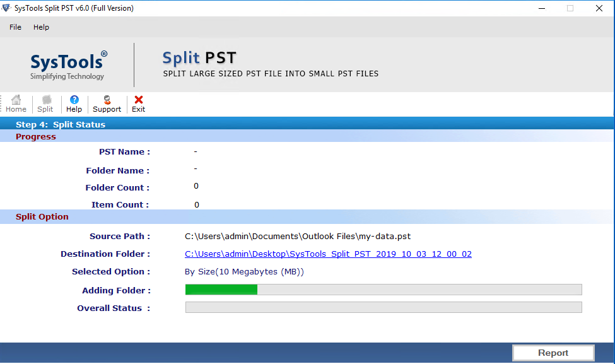Click the Split toolbar icon
Screen dimensions: 615x364
45,104
